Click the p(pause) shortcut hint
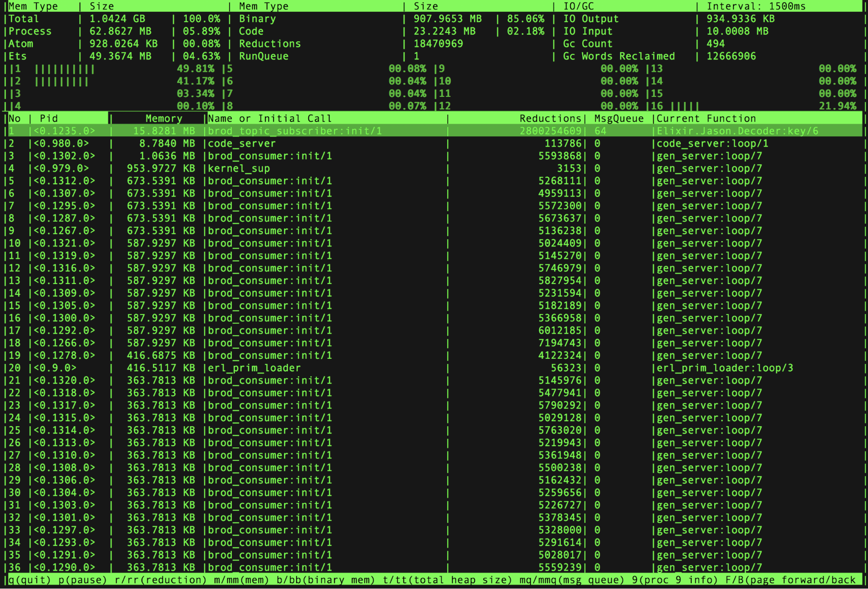This screenshot has height=589, width=868. click(82, 580)
